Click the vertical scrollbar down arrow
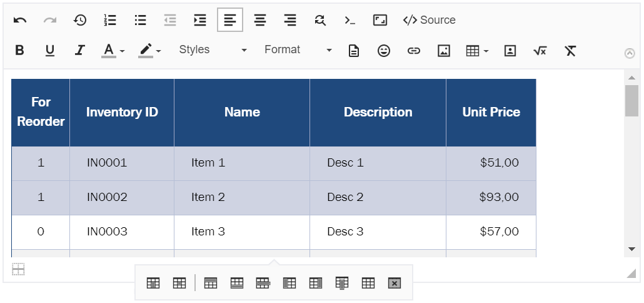 click(631, 249)
